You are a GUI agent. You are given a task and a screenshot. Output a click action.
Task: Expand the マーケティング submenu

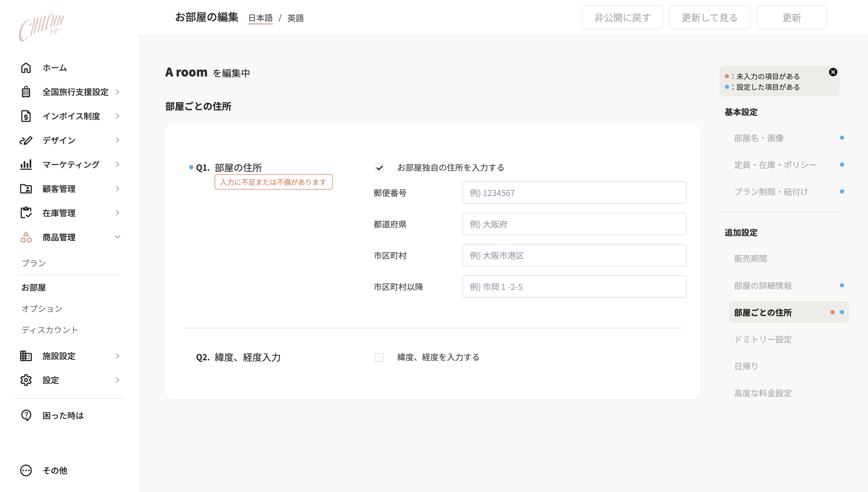pos(117,164)
